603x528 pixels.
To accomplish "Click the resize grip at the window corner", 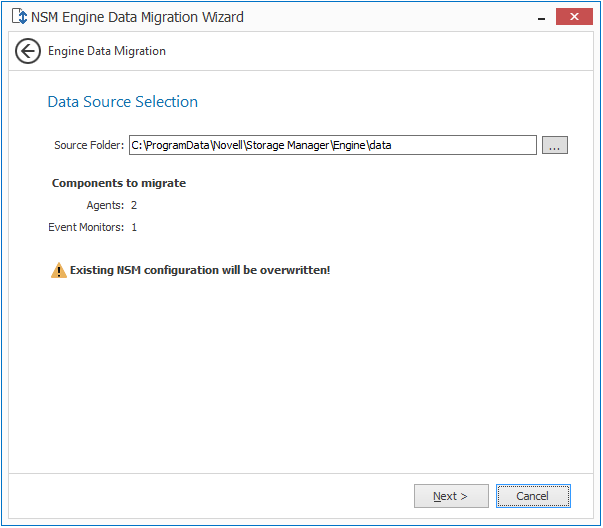I will [596, 521].
